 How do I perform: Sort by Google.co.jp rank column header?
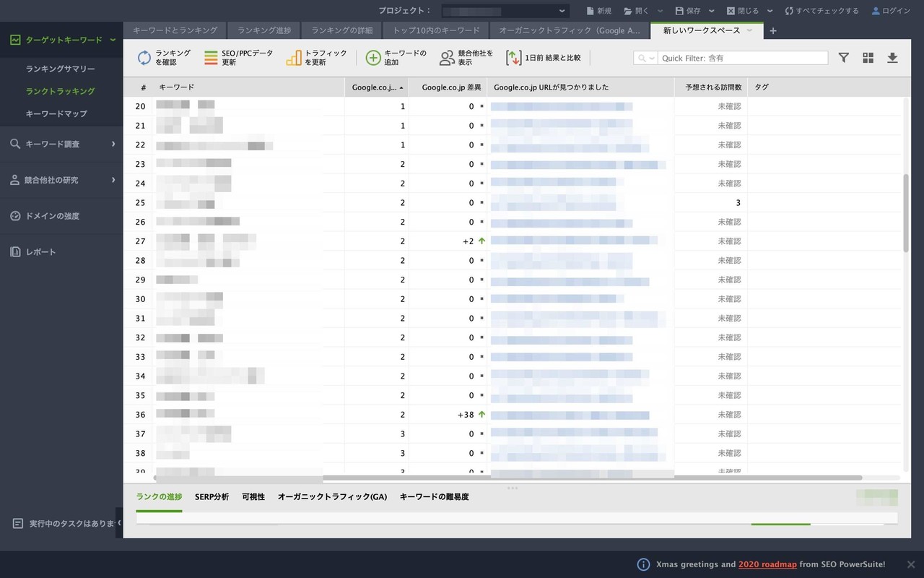pyautogui.click(x=377, y=87)
